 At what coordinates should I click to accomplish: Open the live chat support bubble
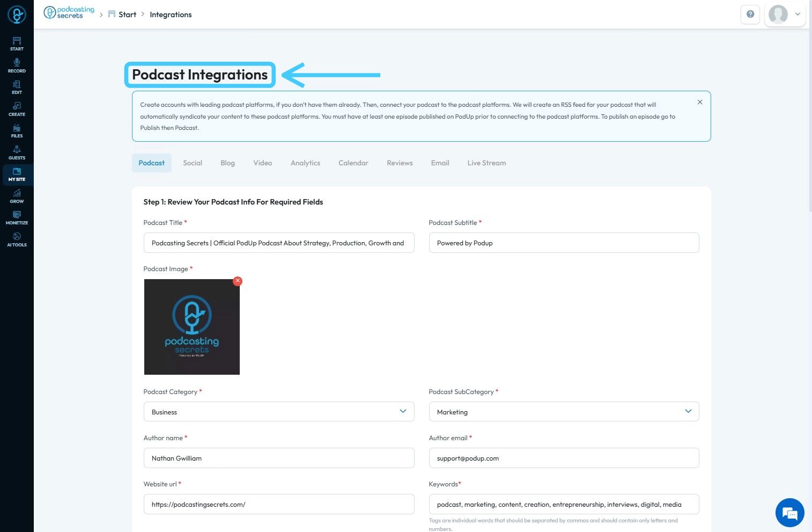790,513
